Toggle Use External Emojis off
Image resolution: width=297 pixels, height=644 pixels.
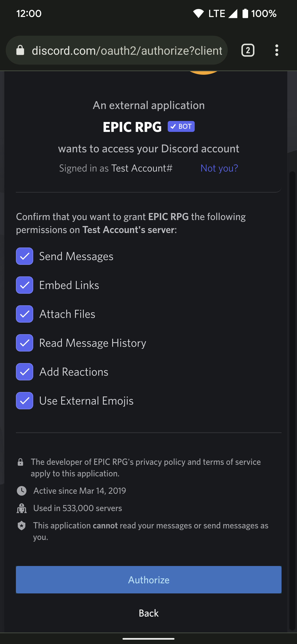[24, 400]
